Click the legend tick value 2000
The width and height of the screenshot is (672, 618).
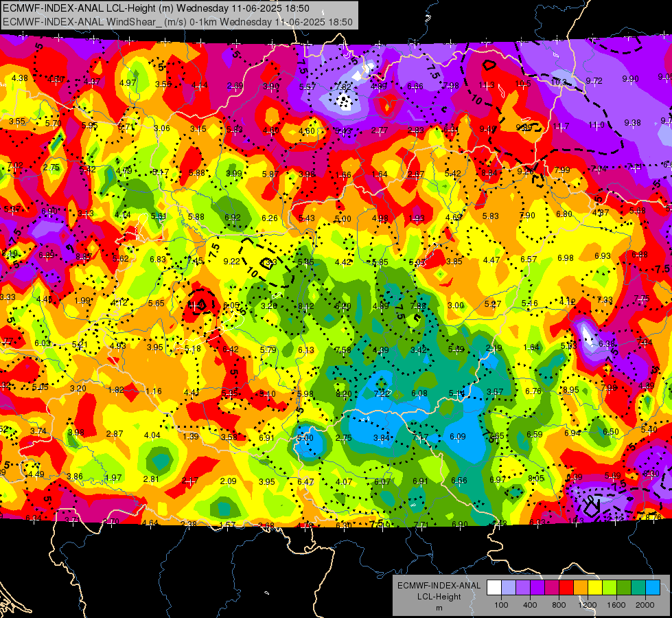[x=645, y=605]
